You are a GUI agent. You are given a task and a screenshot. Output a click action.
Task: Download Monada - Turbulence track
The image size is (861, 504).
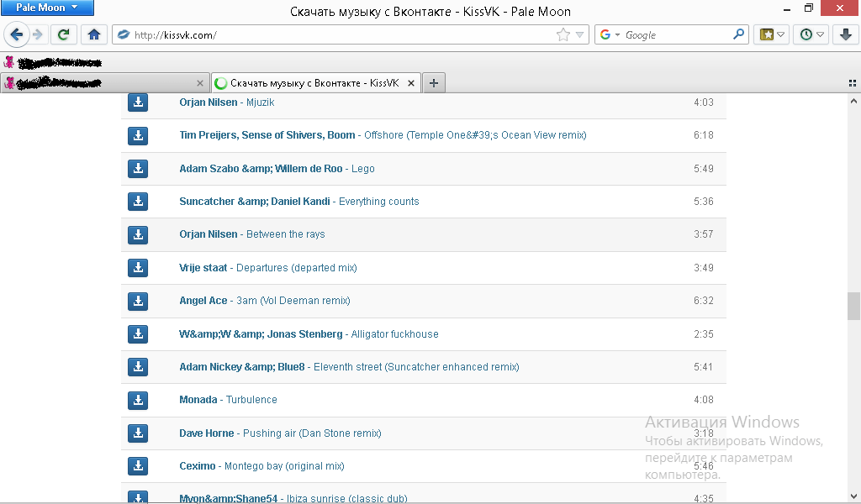[138, 400]
